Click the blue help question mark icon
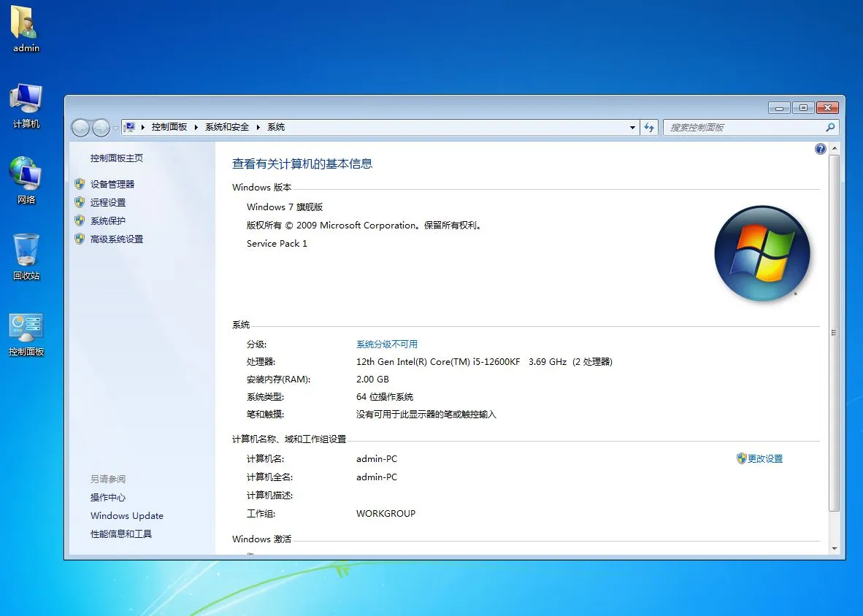 [x=820, y=149]
